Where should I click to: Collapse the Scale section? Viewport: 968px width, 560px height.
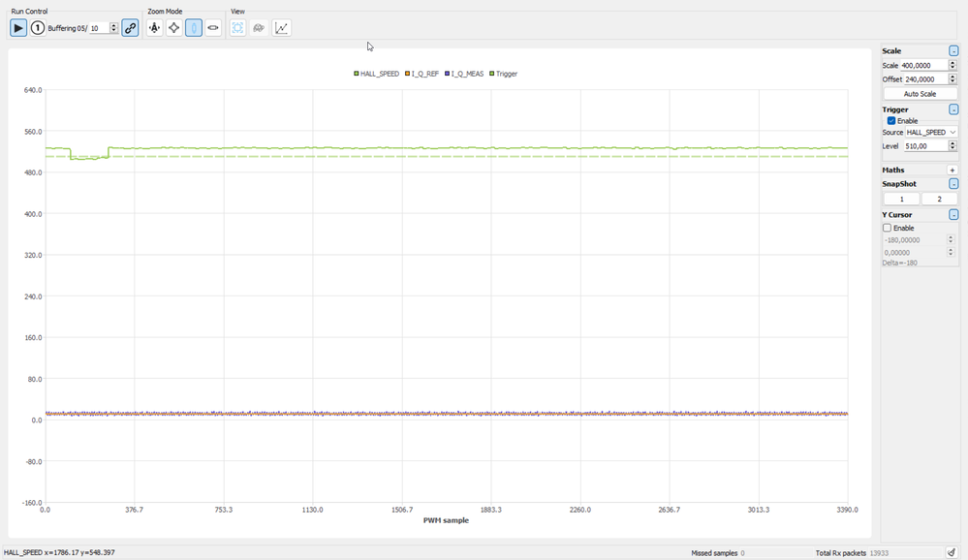point(953,50)
